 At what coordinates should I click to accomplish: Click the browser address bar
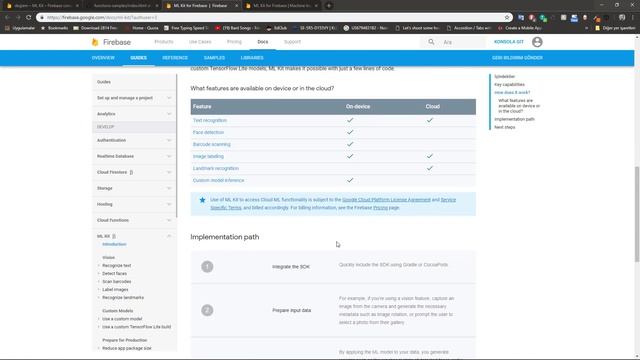273,18
